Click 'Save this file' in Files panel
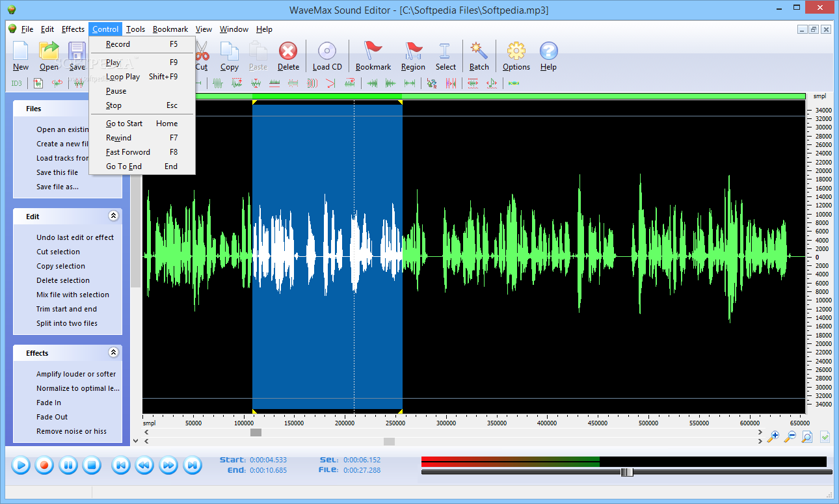Screen dimensions: 839x504 (57, 172)
